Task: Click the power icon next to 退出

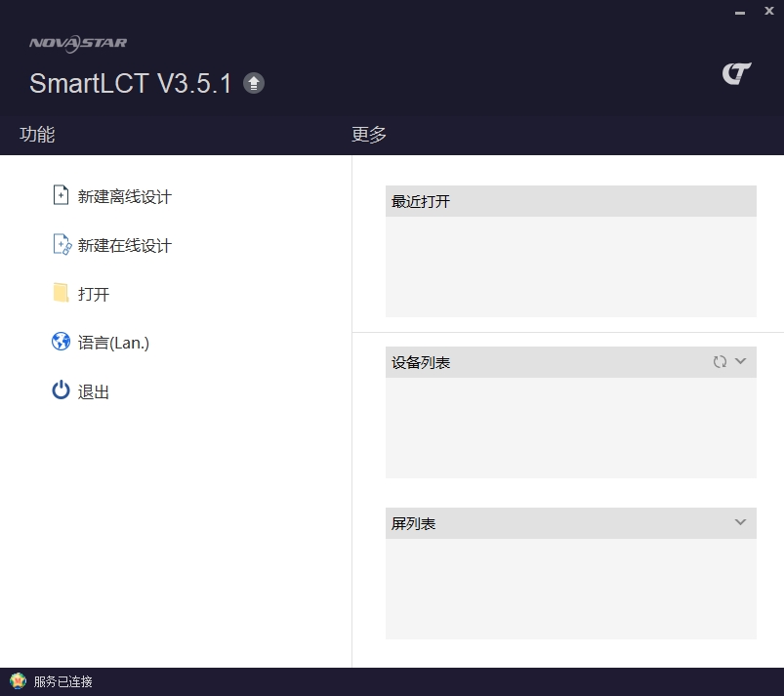Action: (60, 390)
